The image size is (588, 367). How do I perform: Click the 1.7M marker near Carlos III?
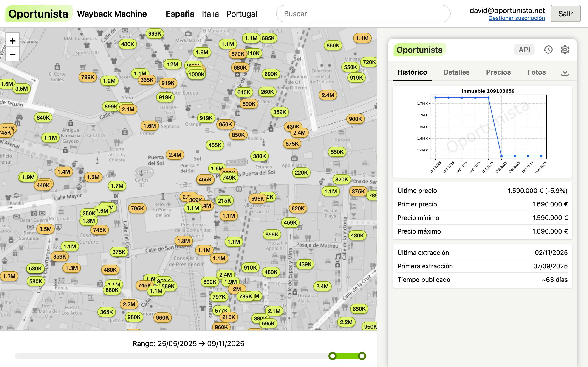point(117,186)
